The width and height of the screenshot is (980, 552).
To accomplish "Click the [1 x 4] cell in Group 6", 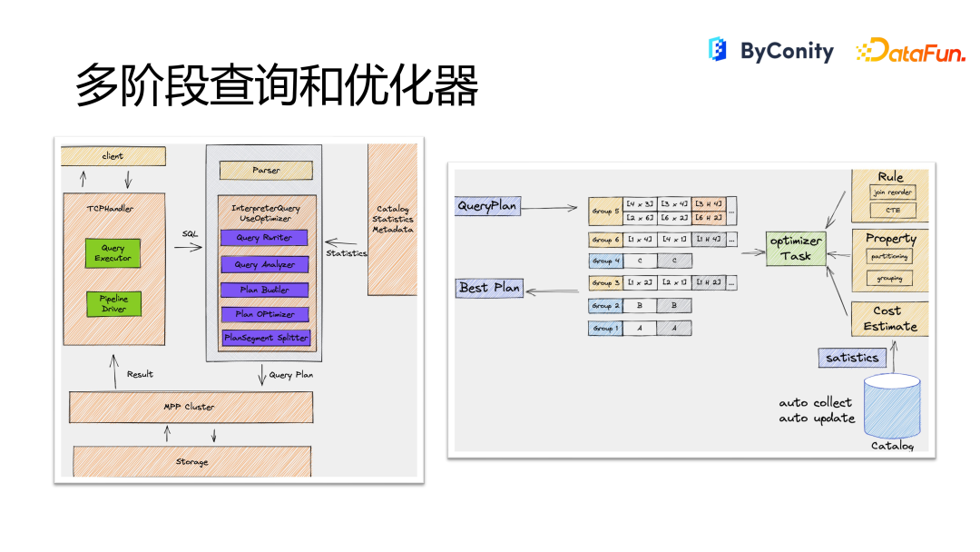I will click(640, 240).
